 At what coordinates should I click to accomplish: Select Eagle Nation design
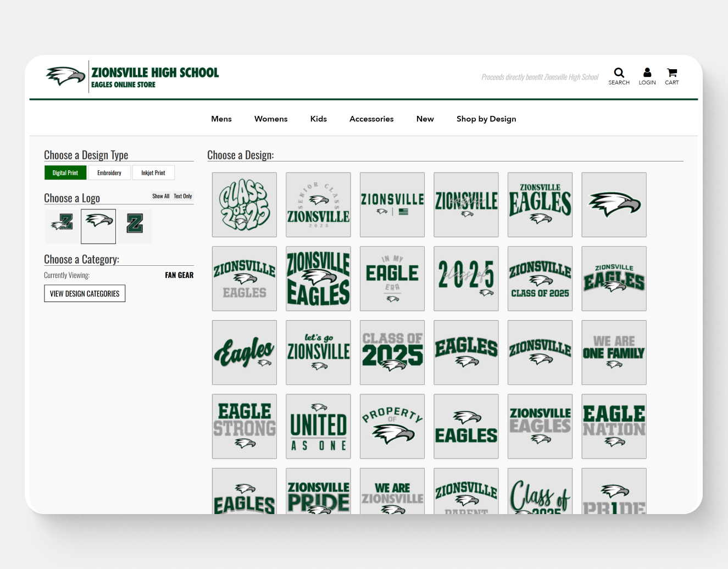point(614,426)
